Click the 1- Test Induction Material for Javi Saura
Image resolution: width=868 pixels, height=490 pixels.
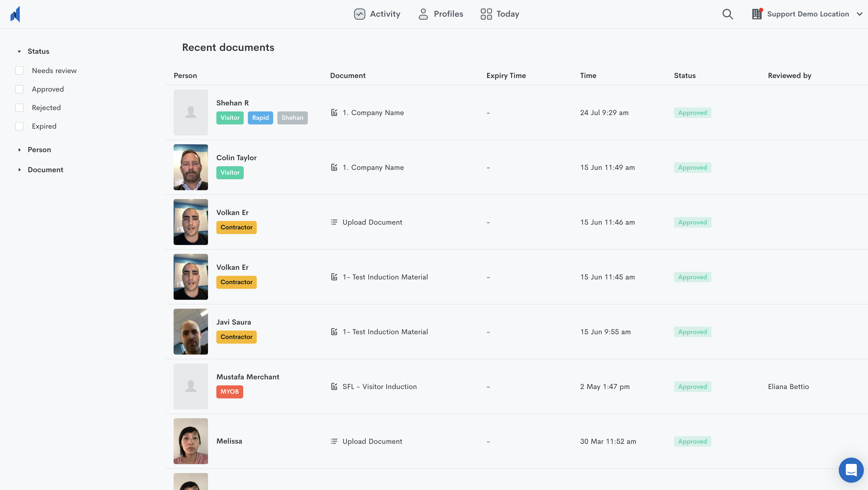pos(385,332)
